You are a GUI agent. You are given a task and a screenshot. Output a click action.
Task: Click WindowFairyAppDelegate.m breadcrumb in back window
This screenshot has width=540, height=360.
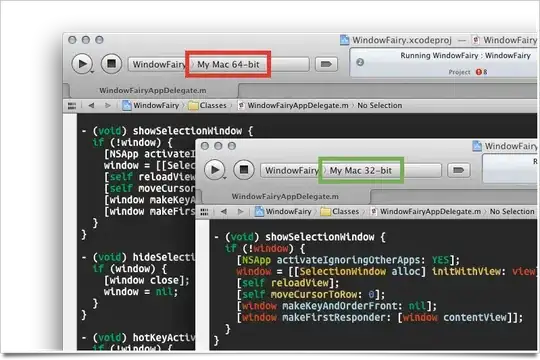pyautogui.click(x=293, y=105)
